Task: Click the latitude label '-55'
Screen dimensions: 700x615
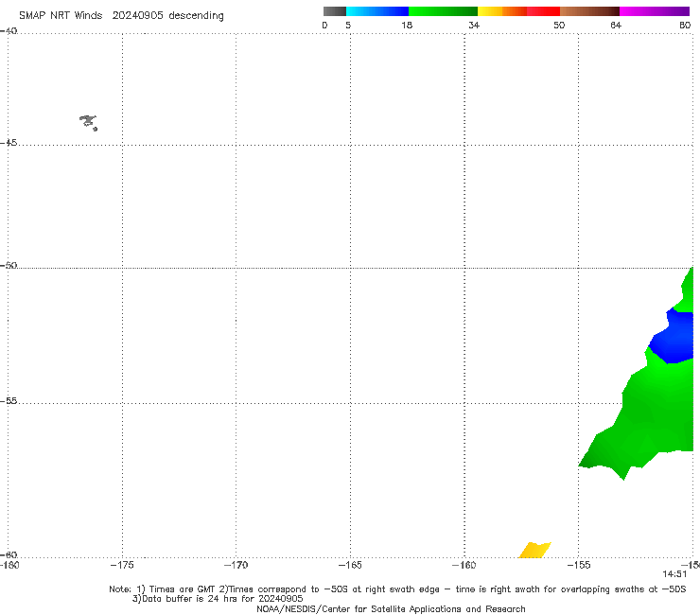Action: pyautogui.click(x=9, y=401)
